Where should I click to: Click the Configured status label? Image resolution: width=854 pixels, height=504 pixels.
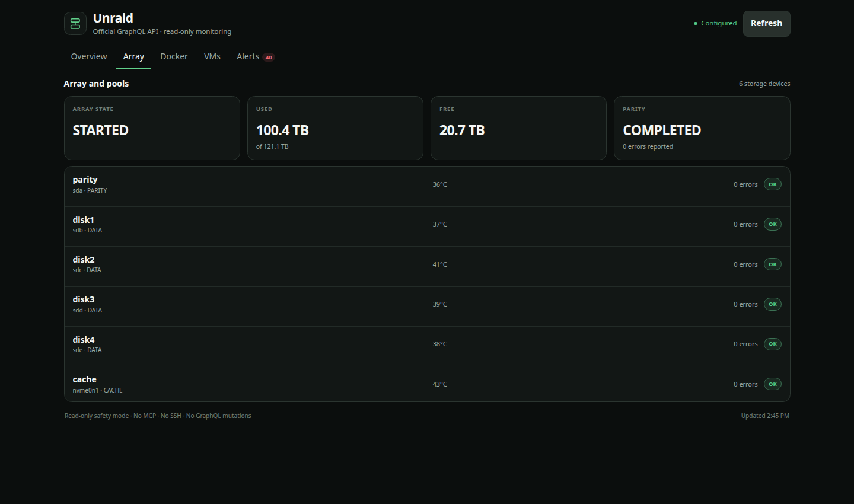(x=719, y=24)
